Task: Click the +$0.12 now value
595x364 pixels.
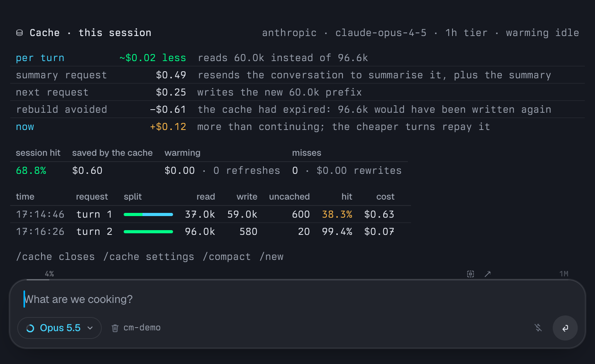Action: pyautogui.click(x=168, y=127)
